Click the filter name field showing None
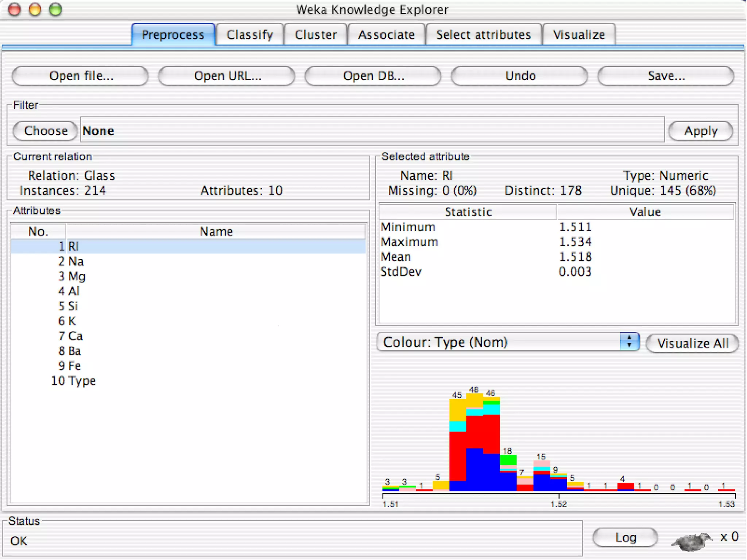Image resolution: width=747 pixels, height=560 pixels. [x=372, y=131]
